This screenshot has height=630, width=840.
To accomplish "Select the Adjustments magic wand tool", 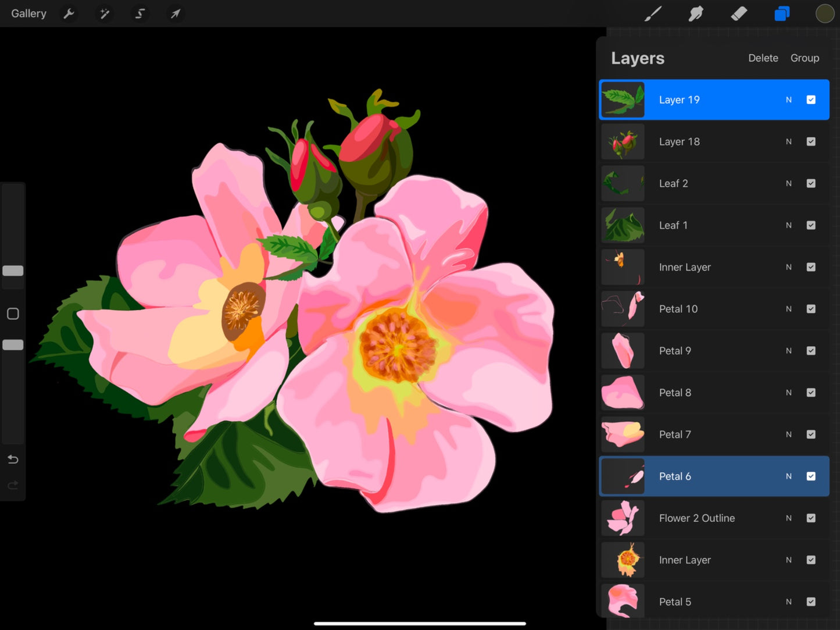I will [105, 13].
